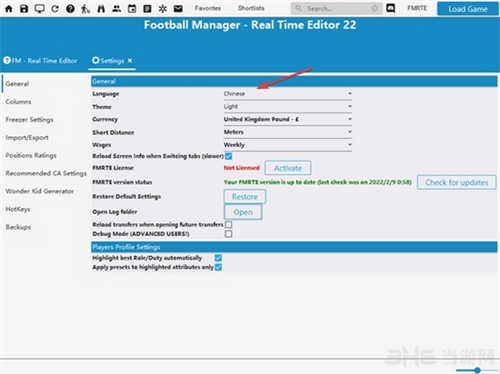Select General in the settings sidebar

17,84
